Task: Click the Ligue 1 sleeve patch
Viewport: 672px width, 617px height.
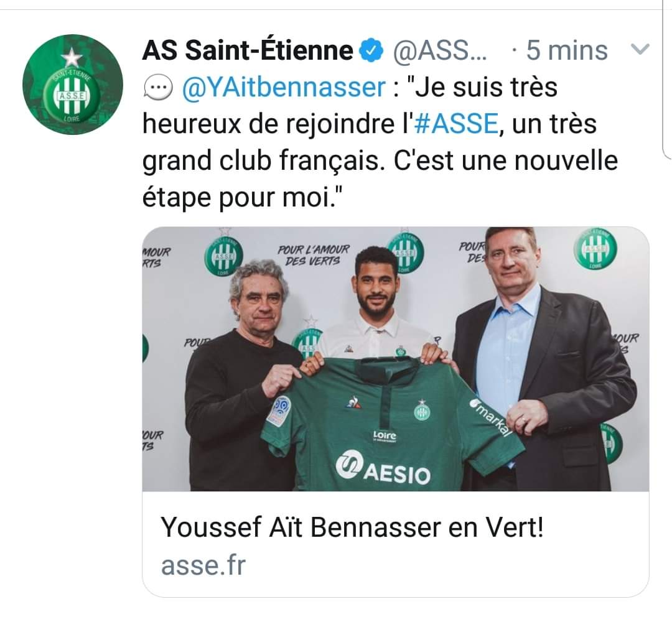Action: 279,410
